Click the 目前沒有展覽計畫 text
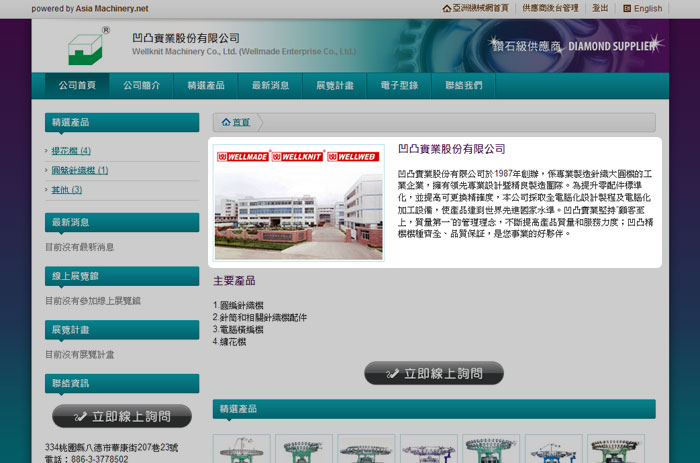This screenshot has height=463, width=700. pyautogui.click(x=79, y=355)
